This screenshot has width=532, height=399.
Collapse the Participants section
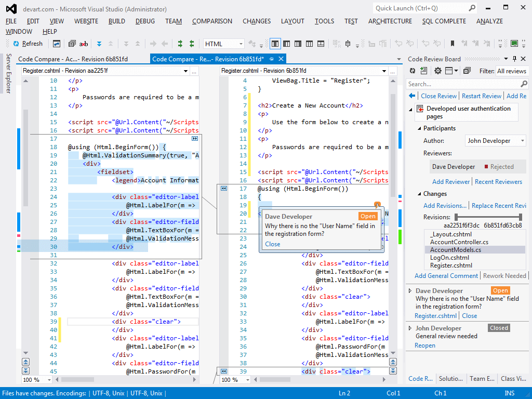[x=419, y=128]
